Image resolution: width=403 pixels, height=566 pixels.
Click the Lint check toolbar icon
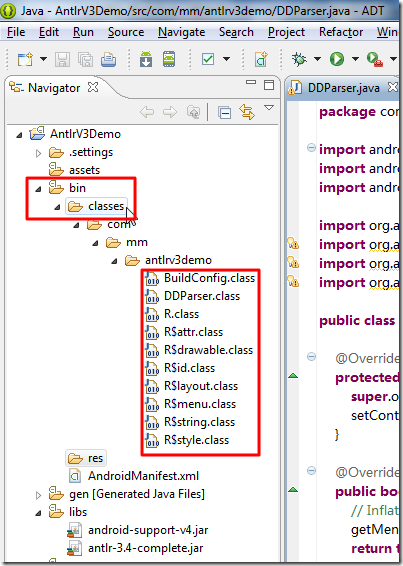coord(208,59)
